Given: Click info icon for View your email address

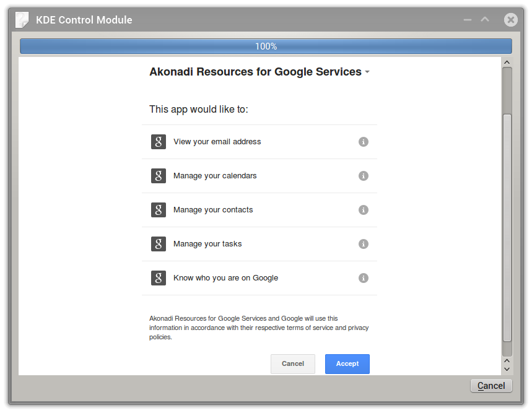Looking at the screenshot, I should [x=364, y=142].
